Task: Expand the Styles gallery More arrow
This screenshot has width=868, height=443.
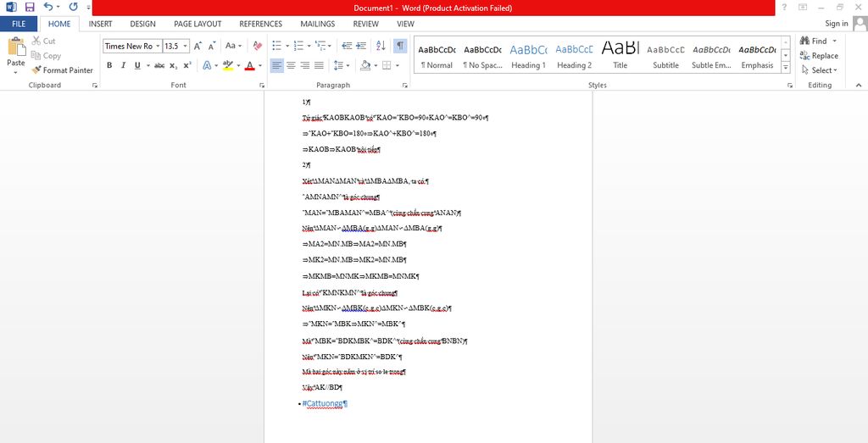Action: pyautogui.click(x=786, y=68)
